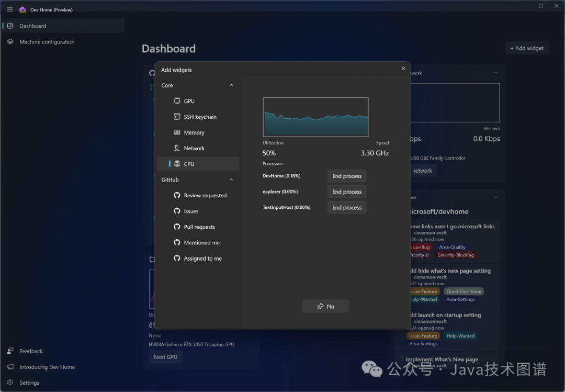Collapse the Core widget group
The height and width of the screenshot is (392, 565).
point(231,85)
